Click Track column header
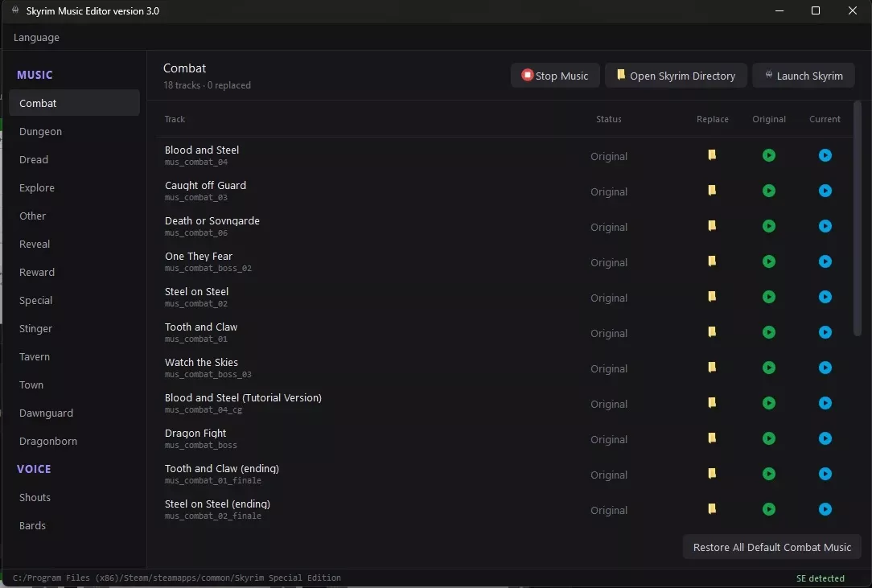 tap(175, 119)
